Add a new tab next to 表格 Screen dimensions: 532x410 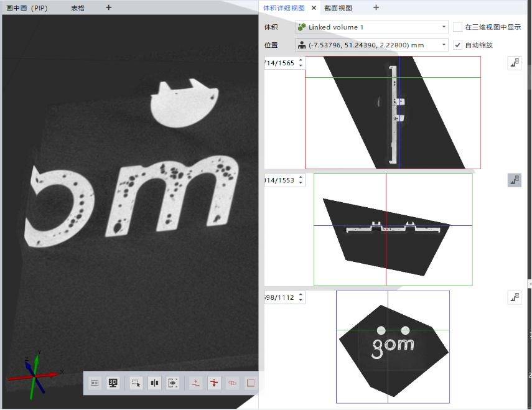[x=108, y=7]
